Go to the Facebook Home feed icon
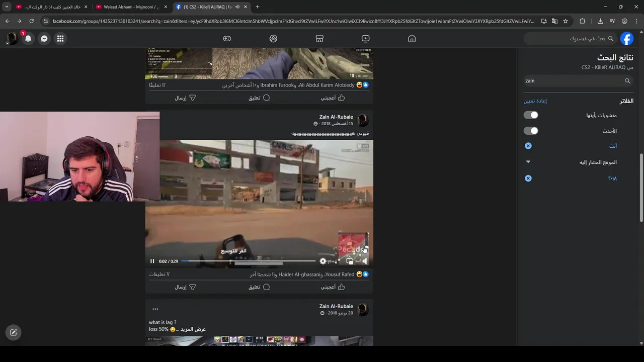Image resolution: width=644 pixels, height=362 pixels. (x=412, y=39)
